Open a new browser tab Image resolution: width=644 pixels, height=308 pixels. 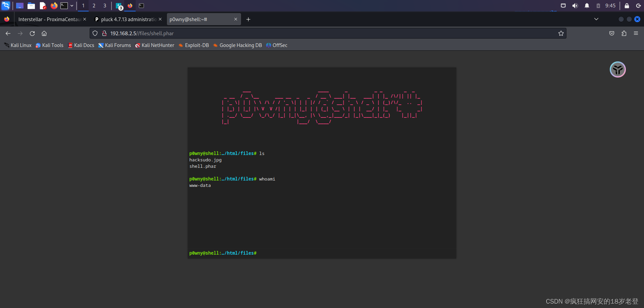tap(248, 19)
